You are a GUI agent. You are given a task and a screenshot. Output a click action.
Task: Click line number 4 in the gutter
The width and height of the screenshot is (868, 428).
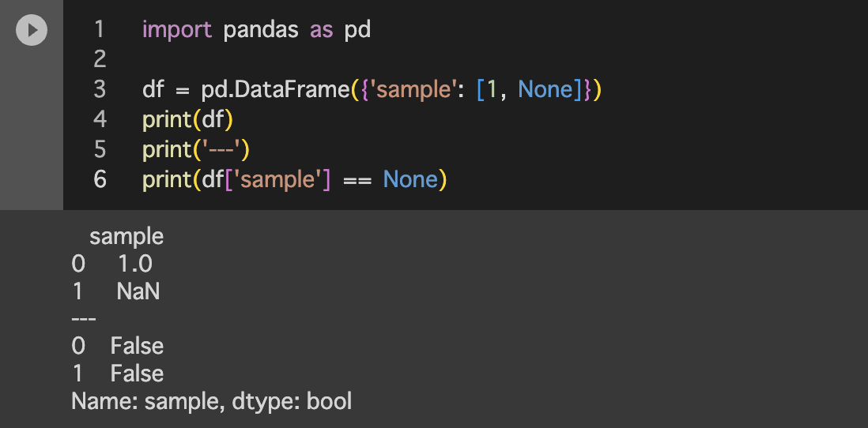[x=99, y=119]
